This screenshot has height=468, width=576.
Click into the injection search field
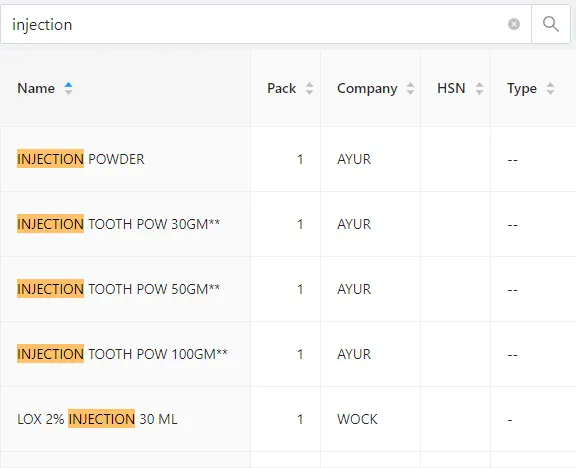point(257,24)
